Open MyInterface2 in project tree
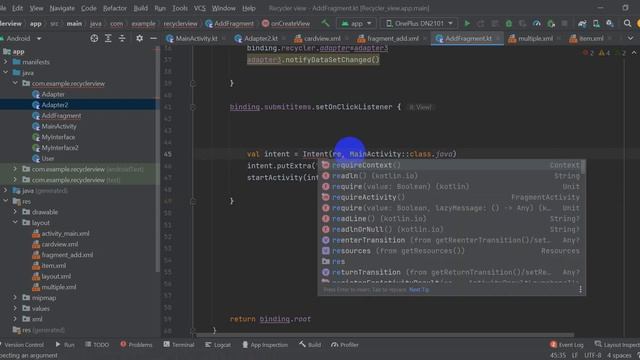The height and width of the screenshot is (360, 640). click(x=60, y=148)
